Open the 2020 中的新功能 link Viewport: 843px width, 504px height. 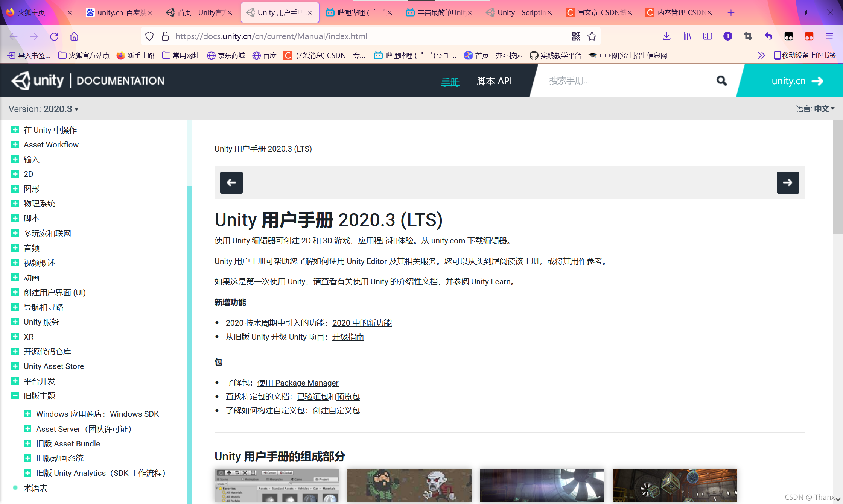362,323
